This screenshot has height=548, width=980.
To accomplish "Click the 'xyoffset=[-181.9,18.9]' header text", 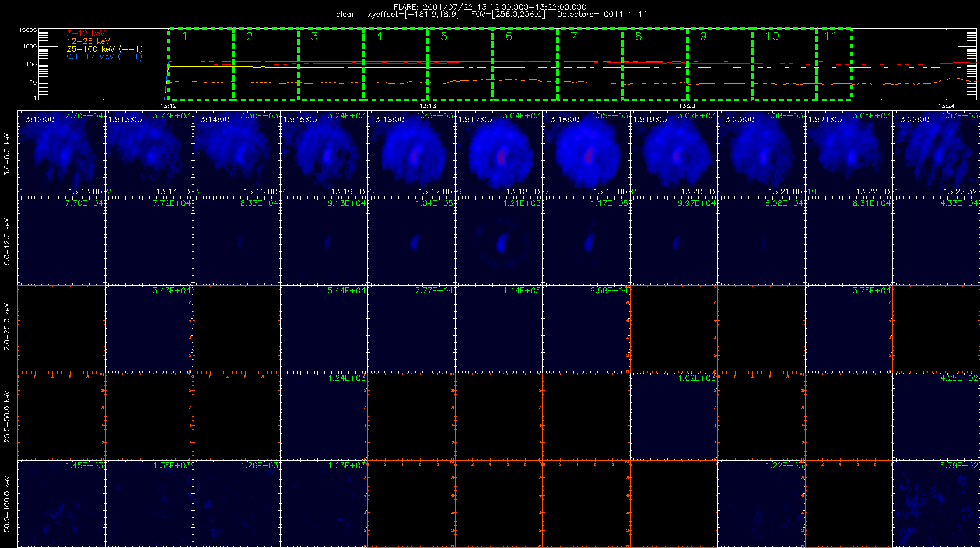I will 414,14.
